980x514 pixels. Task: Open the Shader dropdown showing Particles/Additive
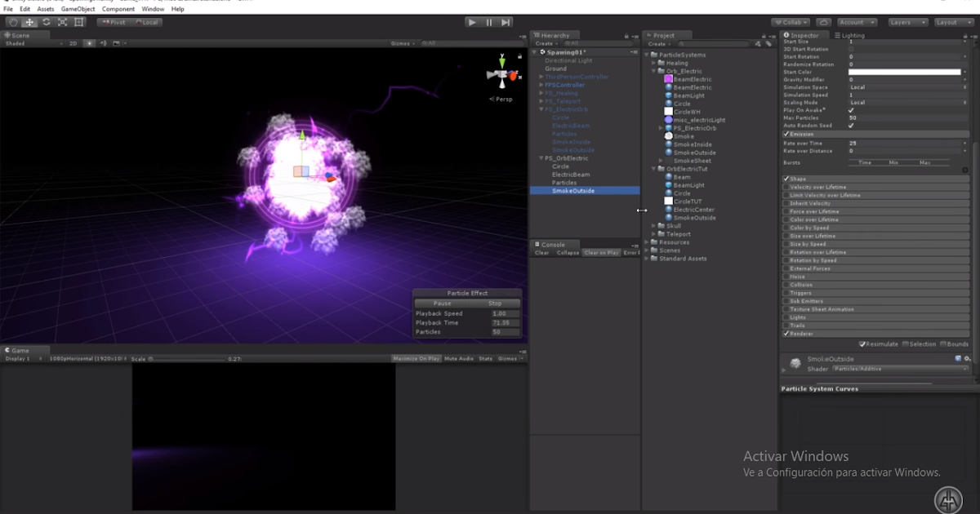click(x=898, y=369)
